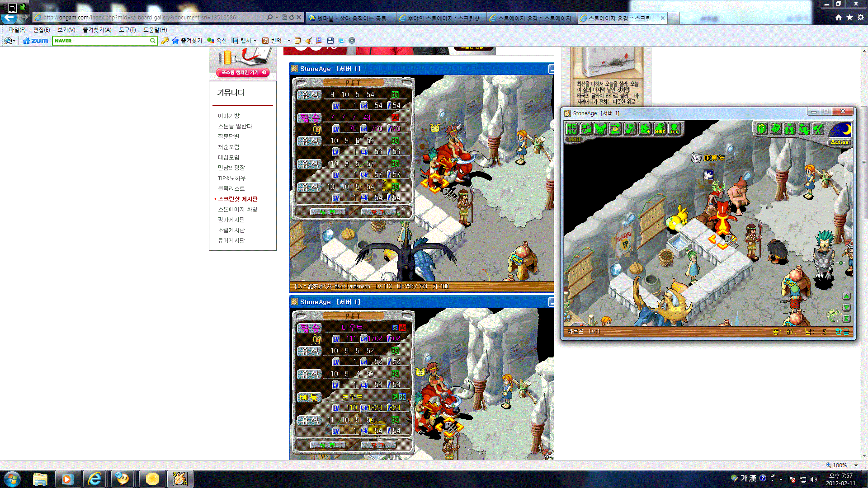Open the 보기(V) menu

pos(66,30)
